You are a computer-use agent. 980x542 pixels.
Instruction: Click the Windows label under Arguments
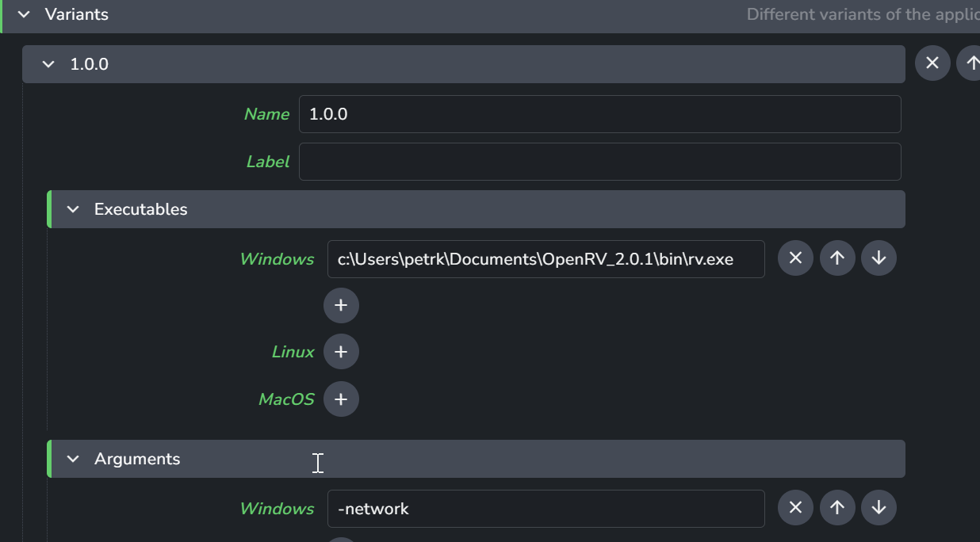(277, 509)
